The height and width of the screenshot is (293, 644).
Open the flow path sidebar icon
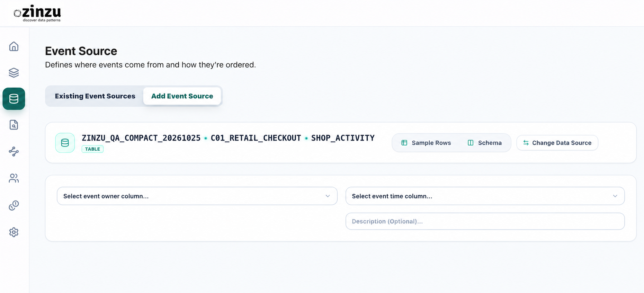14,151
